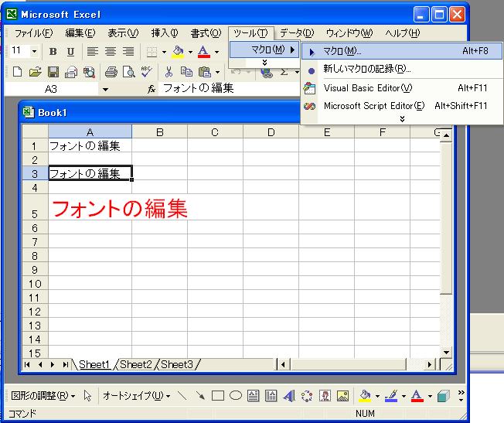
Task: Switch to Sheet1 tab
Action: [94, 364]
